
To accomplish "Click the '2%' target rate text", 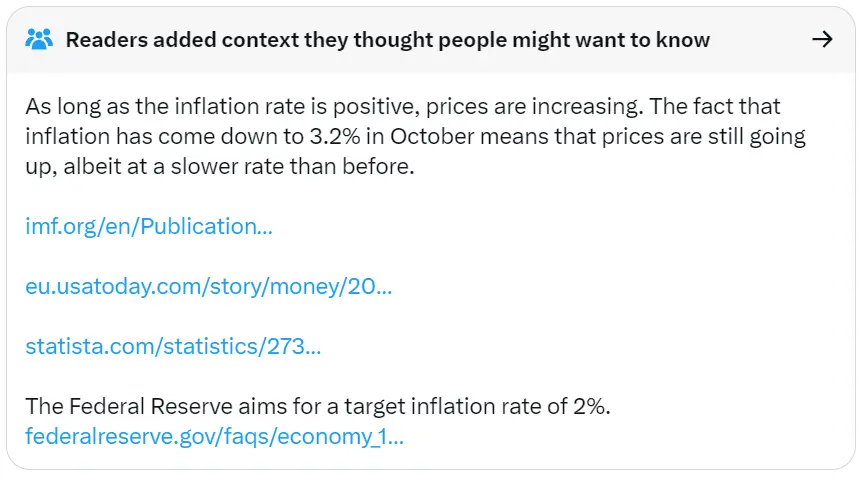I will [590, 407].
